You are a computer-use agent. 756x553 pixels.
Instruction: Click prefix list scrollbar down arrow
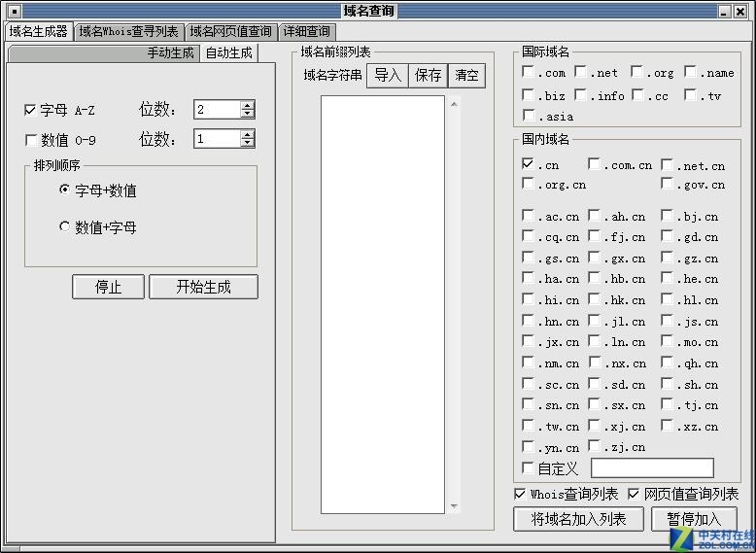[x=454, y=506]
